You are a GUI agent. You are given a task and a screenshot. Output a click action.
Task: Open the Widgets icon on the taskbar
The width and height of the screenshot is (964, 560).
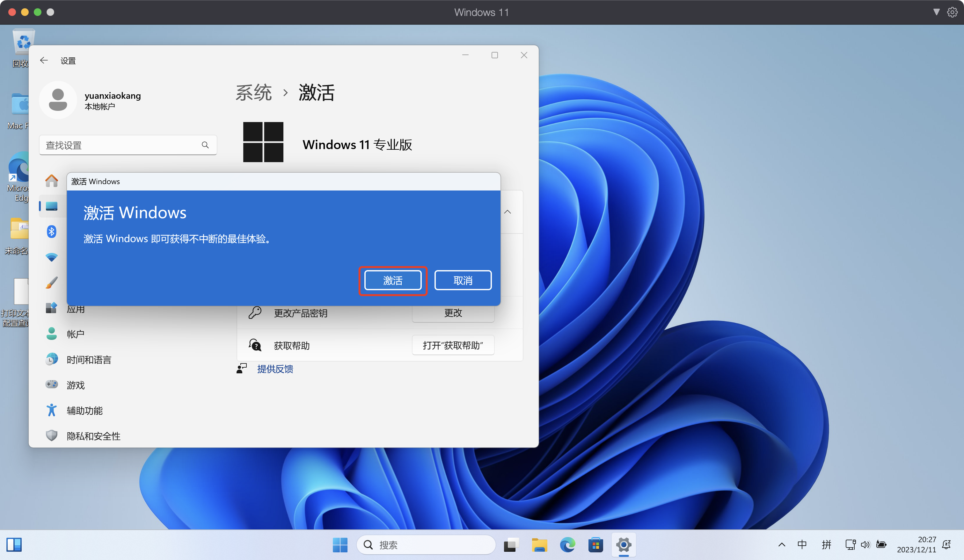click(x=14, y=545)
